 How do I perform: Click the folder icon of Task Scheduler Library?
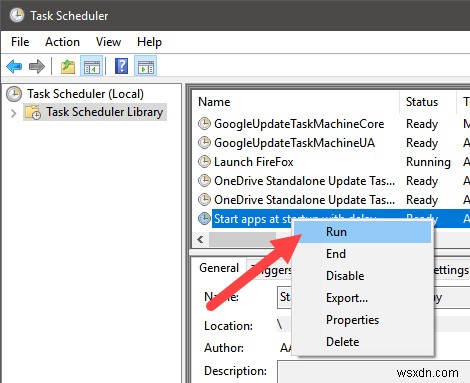click(x=33, y=112)
